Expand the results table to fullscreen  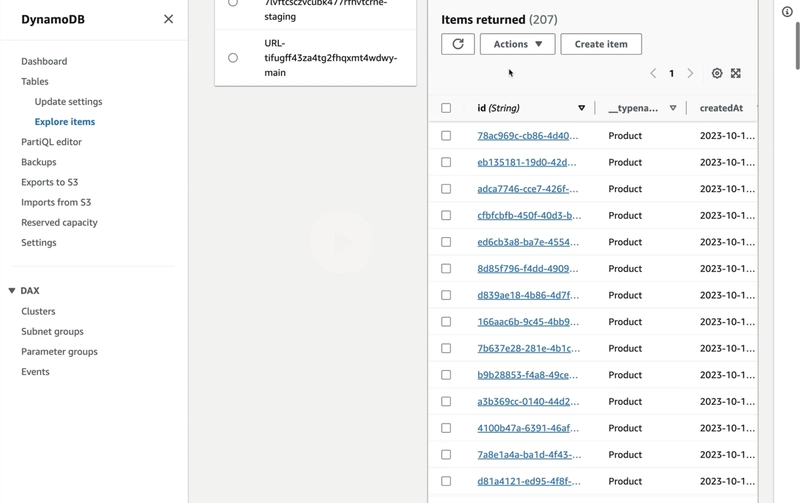pyautogui.click(x=736, y=73)
